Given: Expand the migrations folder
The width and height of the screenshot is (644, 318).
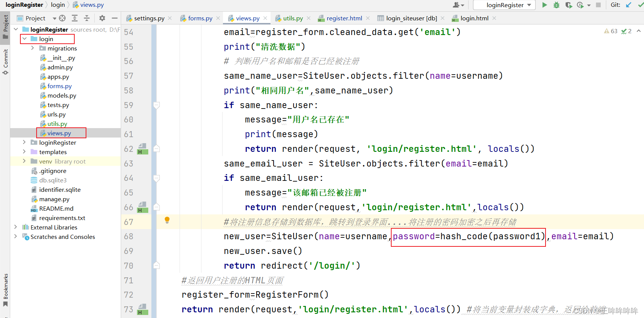Looking at the screenshot, I should (x=32, y=48).
